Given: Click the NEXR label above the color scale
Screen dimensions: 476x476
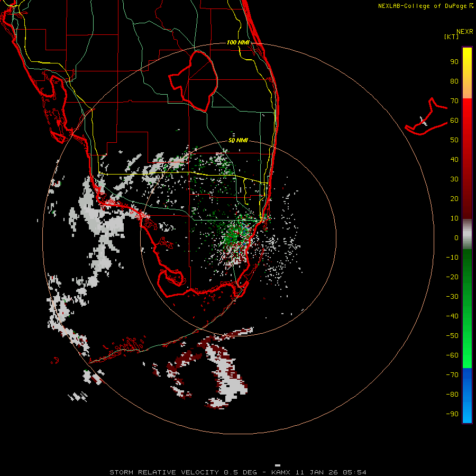Looking at the screenshot, I should point(465,32).
